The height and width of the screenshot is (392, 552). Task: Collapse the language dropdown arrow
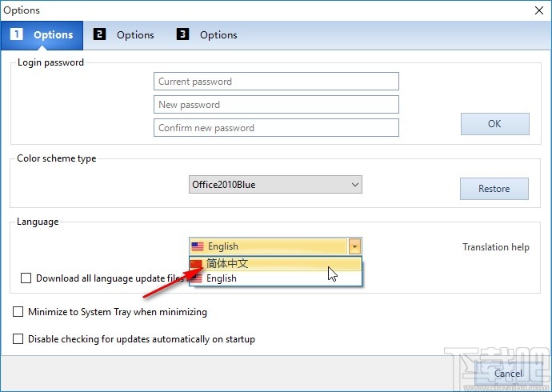coord(356,246)
